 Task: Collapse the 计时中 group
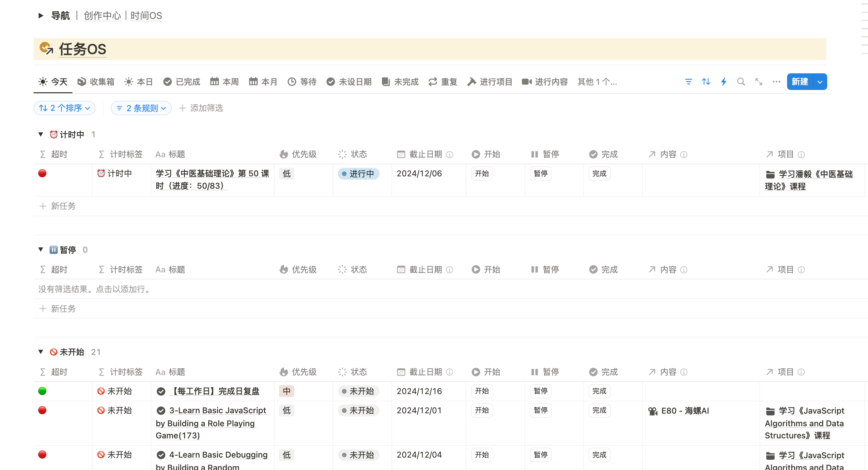point(41,135)
